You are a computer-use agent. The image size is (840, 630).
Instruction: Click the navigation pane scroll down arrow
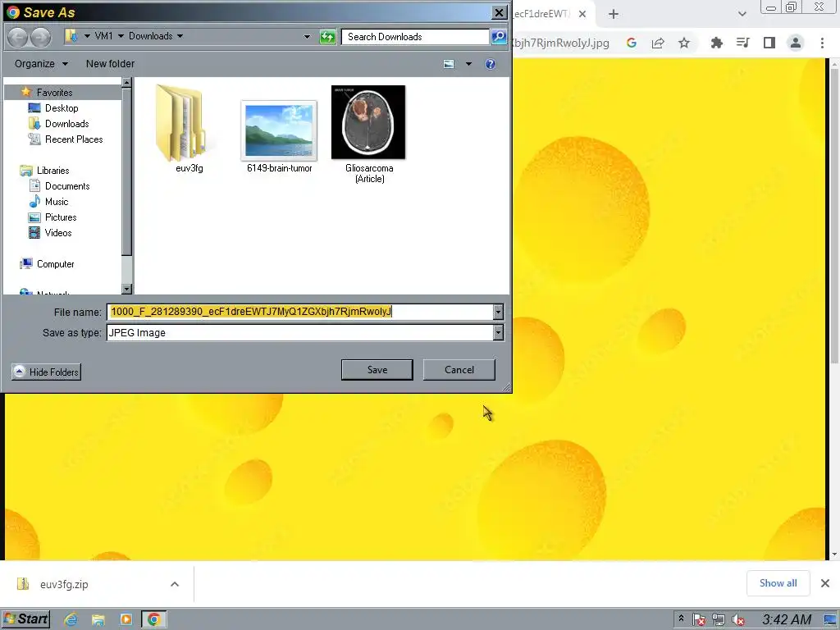[x=127, y=290]
